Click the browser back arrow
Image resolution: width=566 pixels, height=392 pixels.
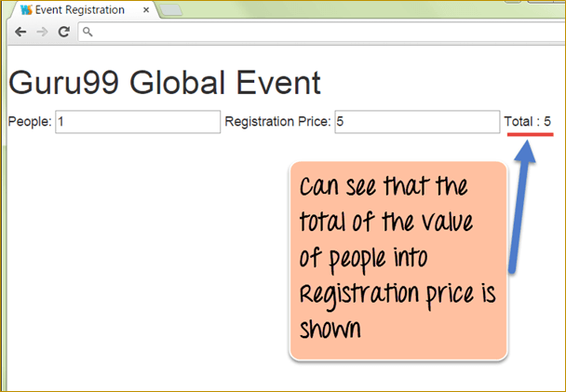click(x=20, y=32)
